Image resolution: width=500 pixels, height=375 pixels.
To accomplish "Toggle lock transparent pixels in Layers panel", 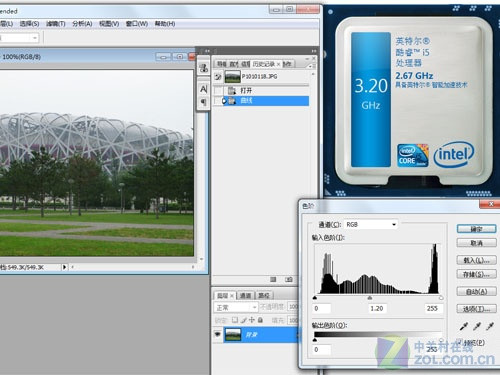I will tap(235, 320).
